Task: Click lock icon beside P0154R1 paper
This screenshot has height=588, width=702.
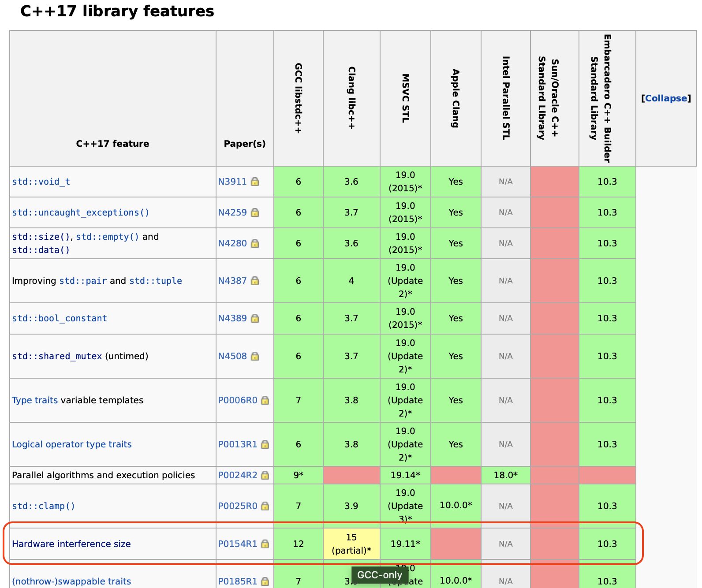Action: 265,544
